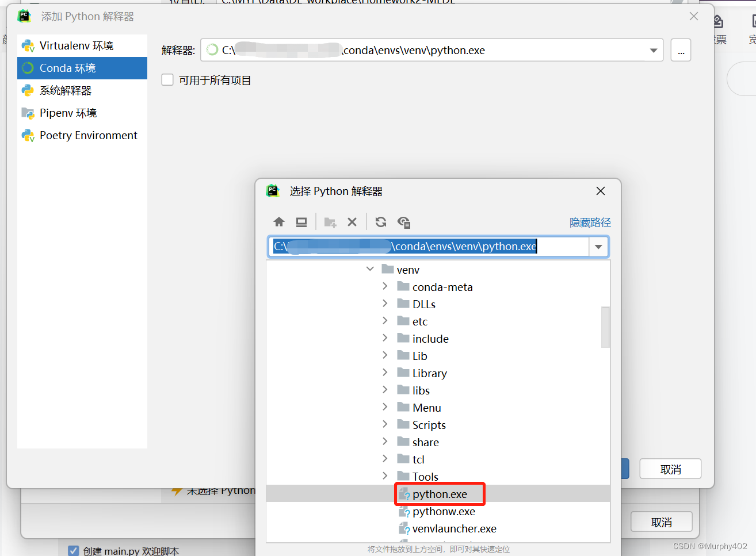Select Conda 环境 in sidebar

(82, 68)
